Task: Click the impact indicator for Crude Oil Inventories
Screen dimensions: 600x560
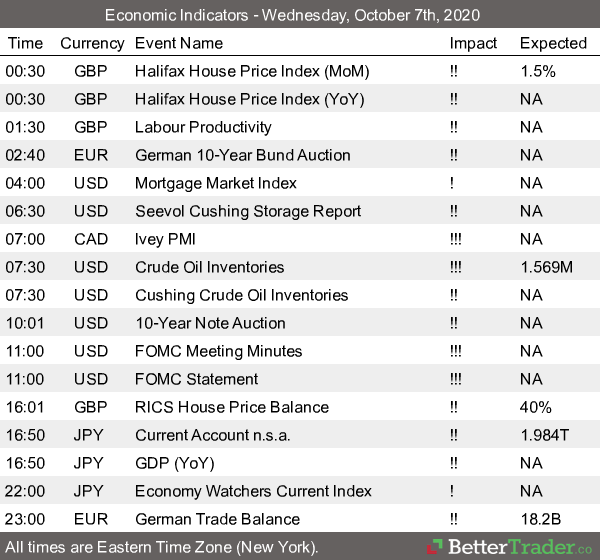Action: [456, 267]
